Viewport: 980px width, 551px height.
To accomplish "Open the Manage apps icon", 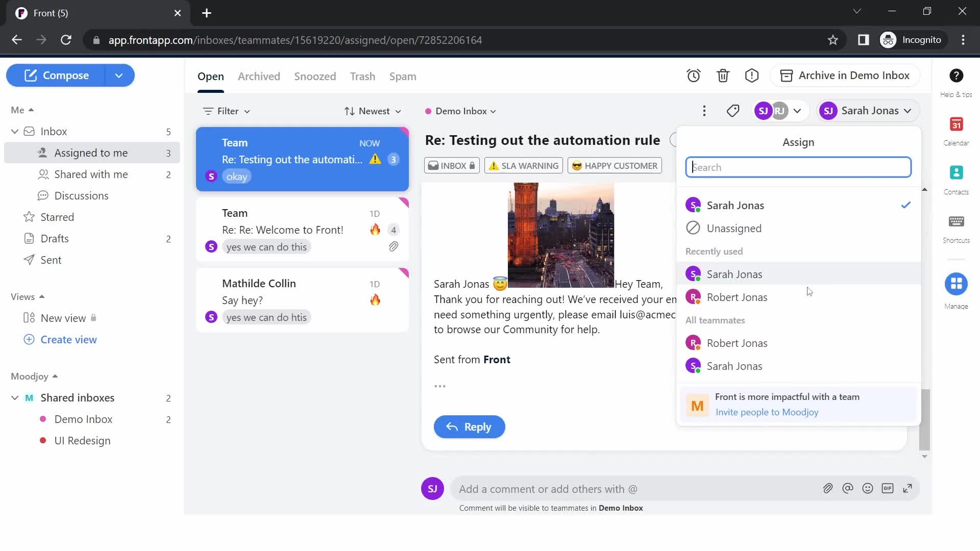I will click(956, 284).
